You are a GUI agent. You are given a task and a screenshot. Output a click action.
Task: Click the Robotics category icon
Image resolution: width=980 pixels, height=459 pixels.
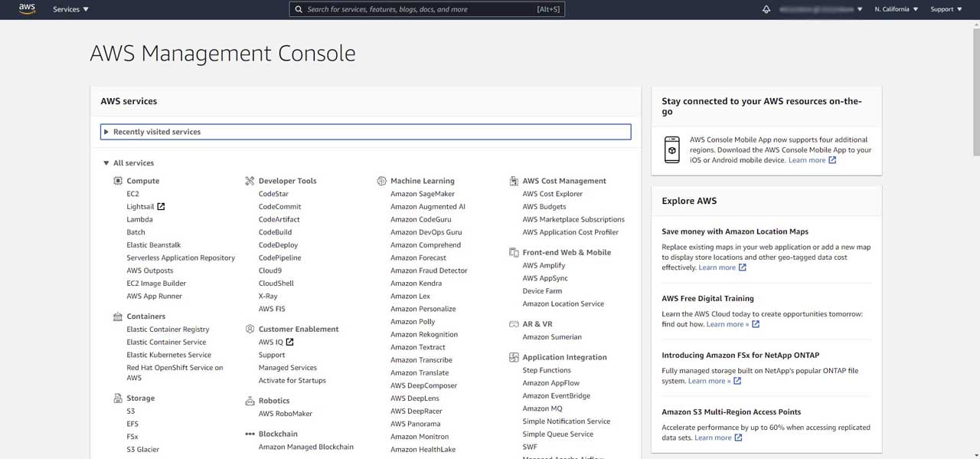[x=250, y=401]
